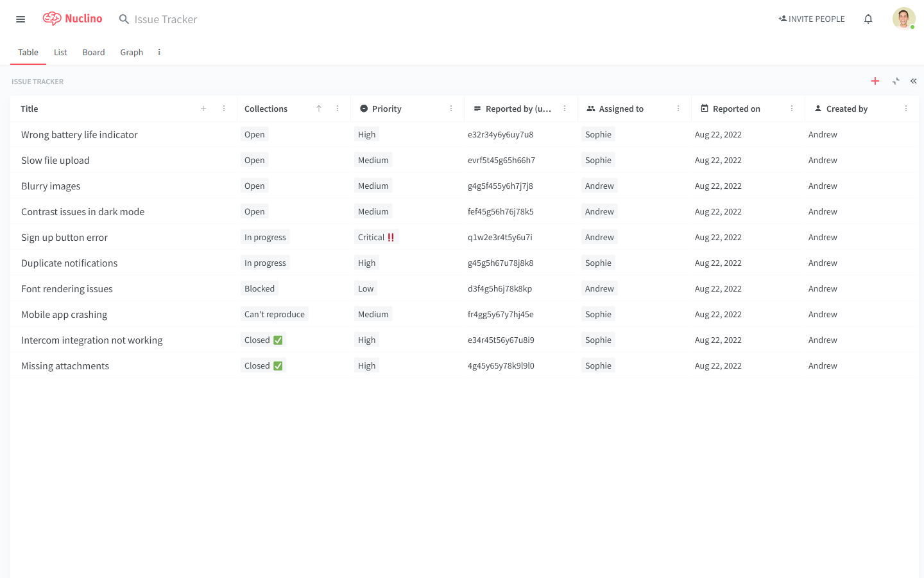
Task: Open 'Sign up button error' issue
Action: click(x=64, y=237)
